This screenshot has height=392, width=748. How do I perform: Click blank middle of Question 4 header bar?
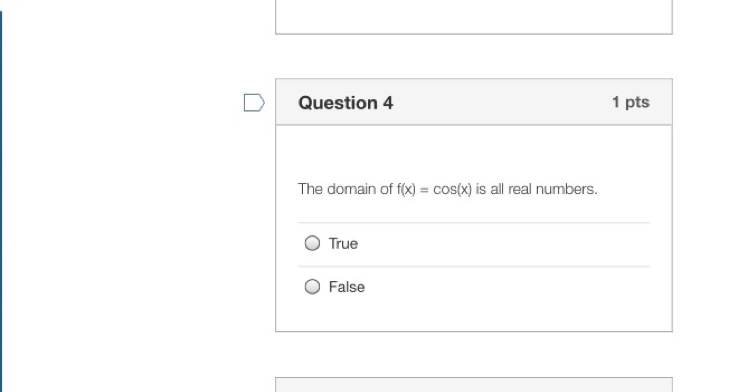click(501, 103)
